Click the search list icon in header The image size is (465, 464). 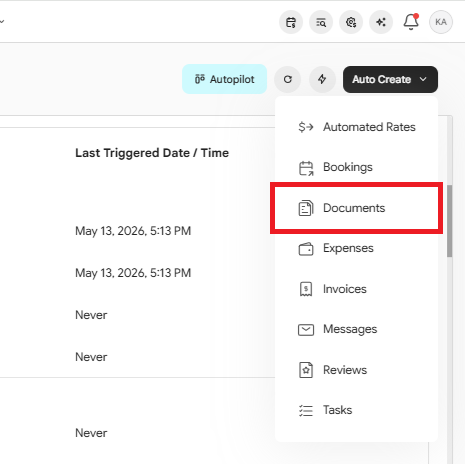pos(321,22)
